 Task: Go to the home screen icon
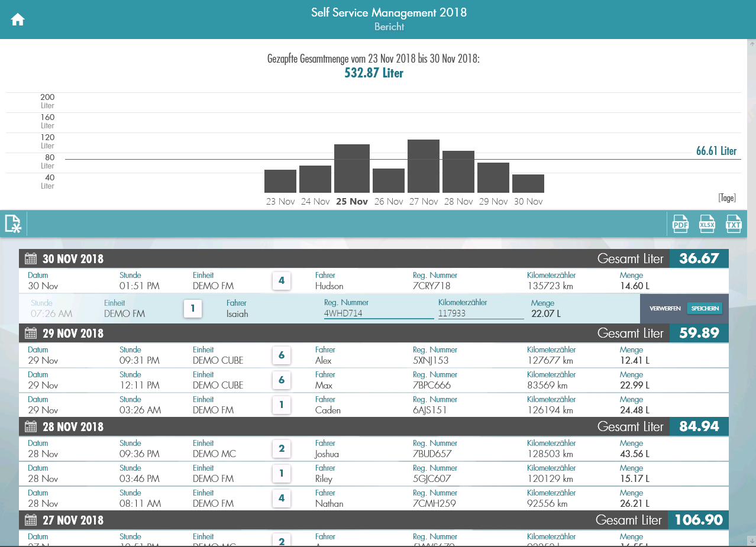pos(18,20)
